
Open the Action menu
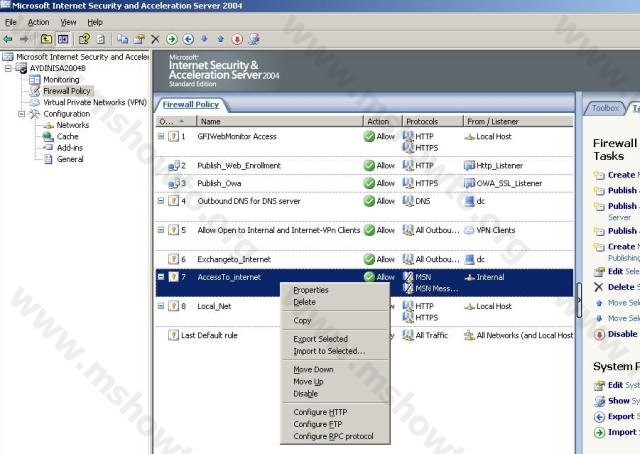click(x=38, y=22)
